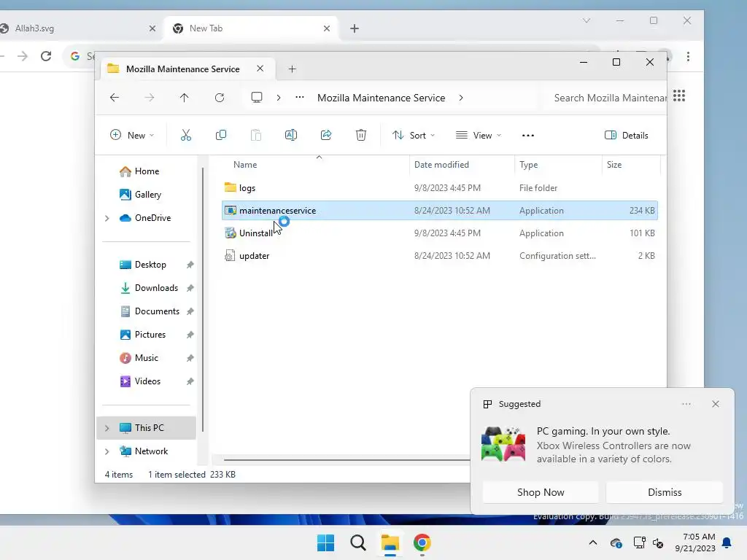747x560 pixels.
Task: Click the Search Mozilla Maintenance Service box
Action: [605, 98]
